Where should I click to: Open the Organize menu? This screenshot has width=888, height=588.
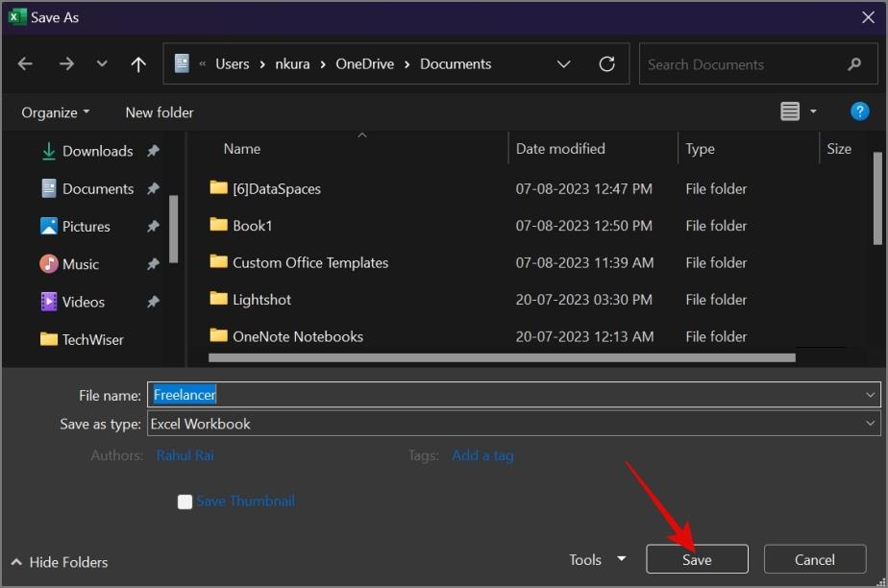[x=56, y=112]
